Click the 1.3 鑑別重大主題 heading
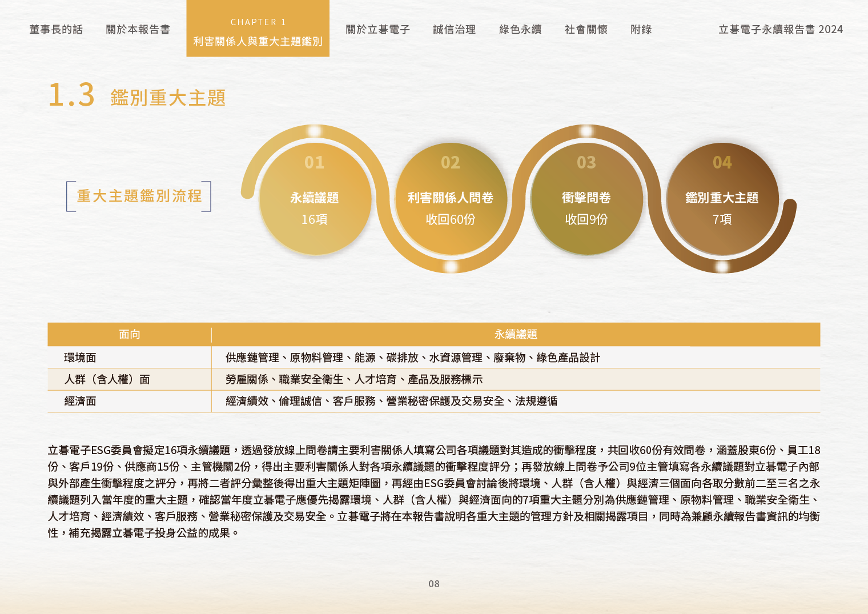868x614 pixels. point(137,95)
